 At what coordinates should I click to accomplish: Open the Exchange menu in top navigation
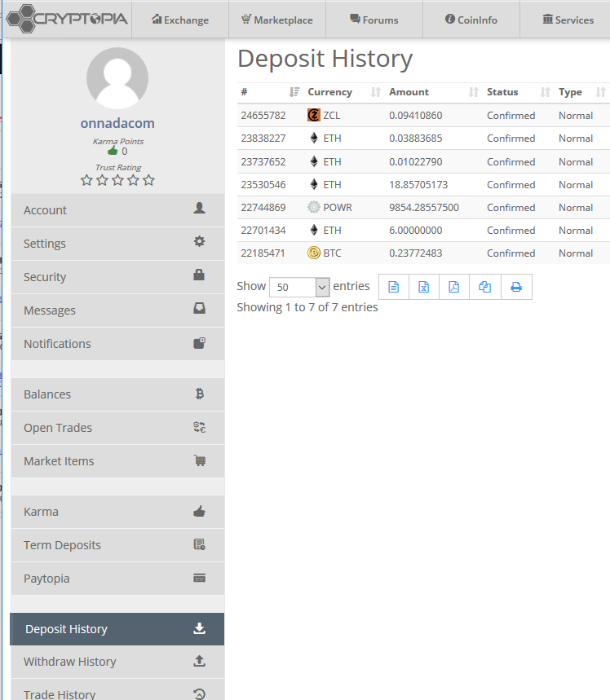click(180, 20)
